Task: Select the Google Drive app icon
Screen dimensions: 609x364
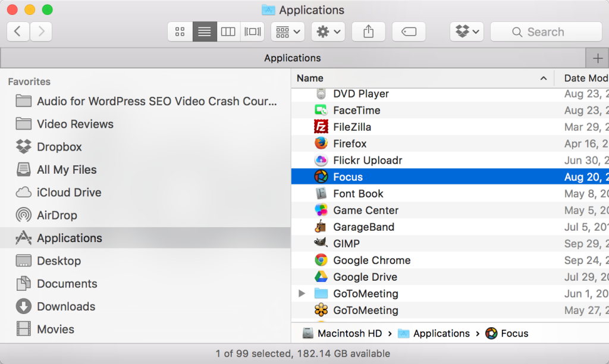Action: (x=321, y=277)
